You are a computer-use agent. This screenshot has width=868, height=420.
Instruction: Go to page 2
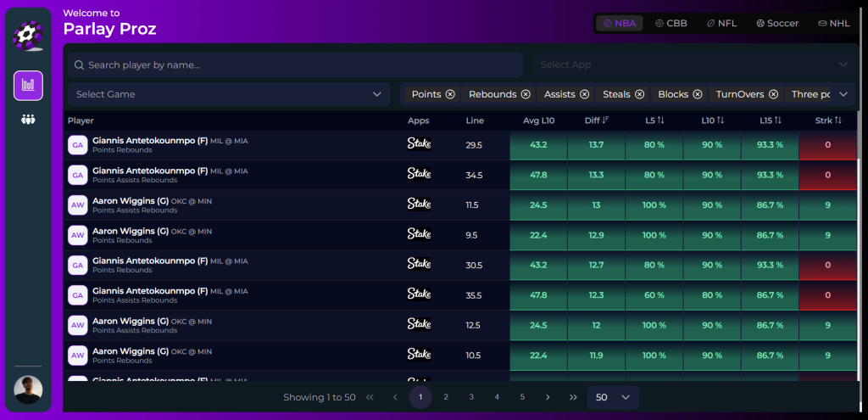[446, 397]
